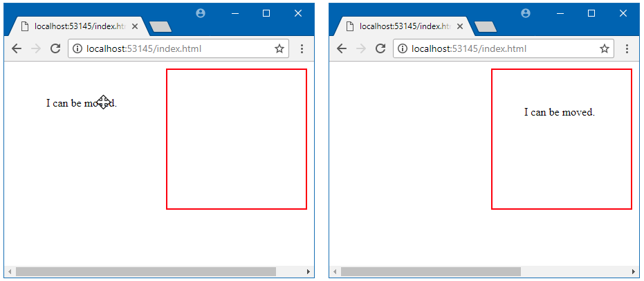Click left scroll arrow in right window

[x=335, y=271]
